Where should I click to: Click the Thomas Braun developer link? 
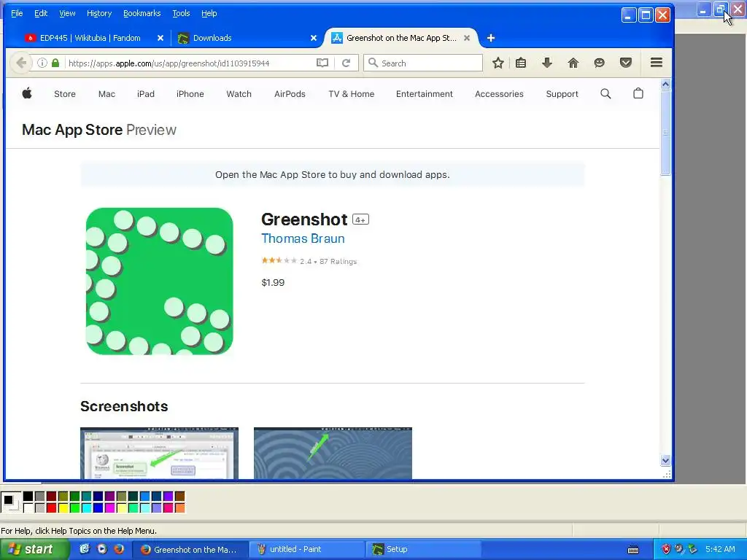click(x=303, y=238)
